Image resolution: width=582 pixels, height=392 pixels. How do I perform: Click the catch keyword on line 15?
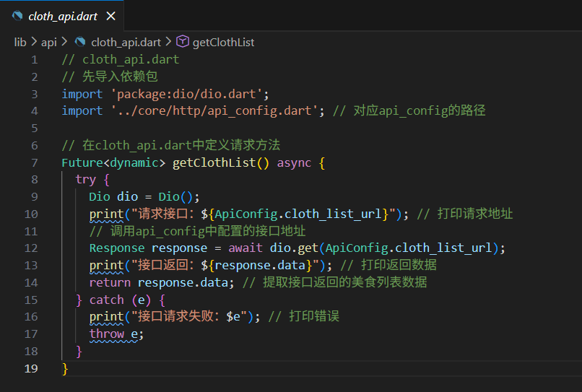tap(107, 300)
